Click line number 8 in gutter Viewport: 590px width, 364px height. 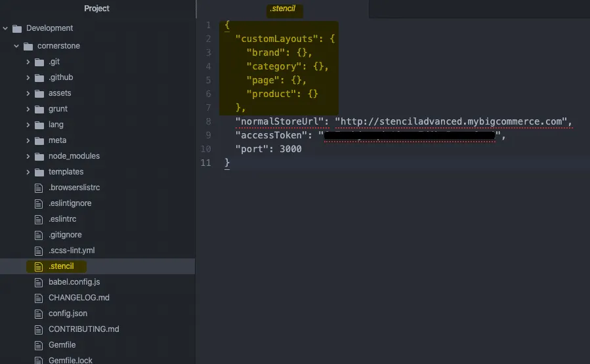point(209,121)
